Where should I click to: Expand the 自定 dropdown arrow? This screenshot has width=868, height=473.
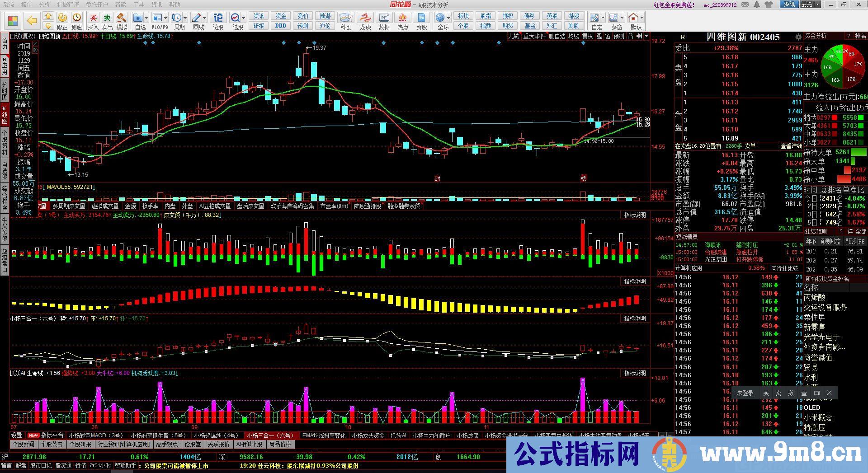tap(603, 18)
